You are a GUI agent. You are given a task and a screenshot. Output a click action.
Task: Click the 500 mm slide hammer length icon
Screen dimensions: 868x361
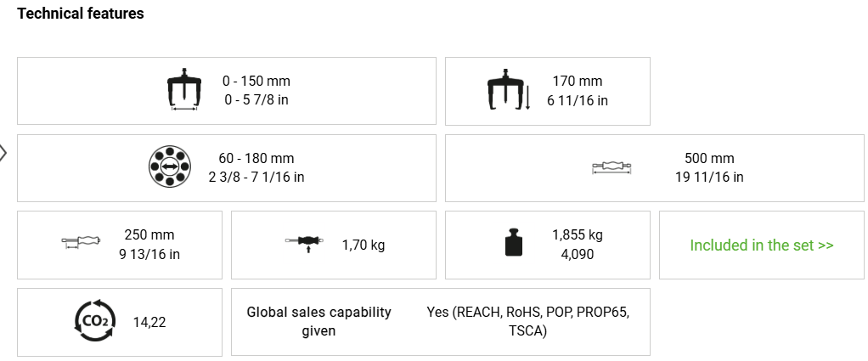pyautogui.click(x=612, y=168)
